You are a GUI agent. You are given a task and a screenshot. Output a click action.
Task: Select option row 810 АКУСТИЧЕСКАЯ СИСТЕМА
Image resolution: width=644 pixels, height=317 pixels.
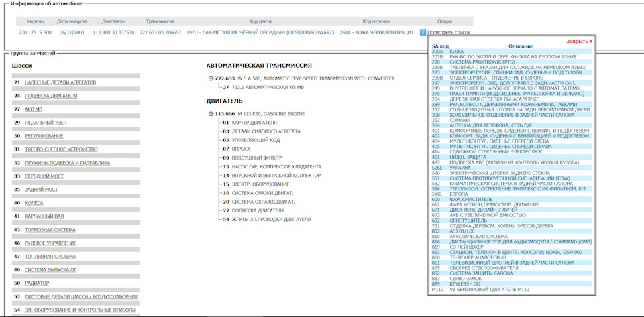click(x=512, y=236)
